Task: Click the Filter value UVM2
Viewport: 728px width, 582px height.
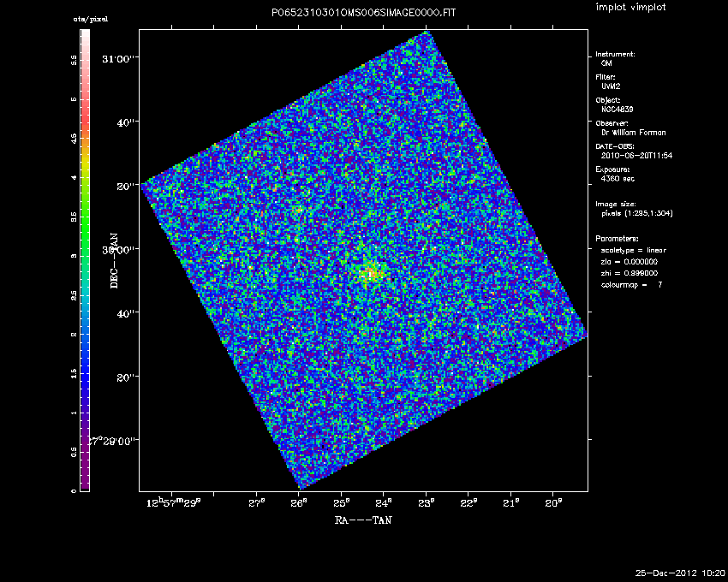Action: point(610,86)
